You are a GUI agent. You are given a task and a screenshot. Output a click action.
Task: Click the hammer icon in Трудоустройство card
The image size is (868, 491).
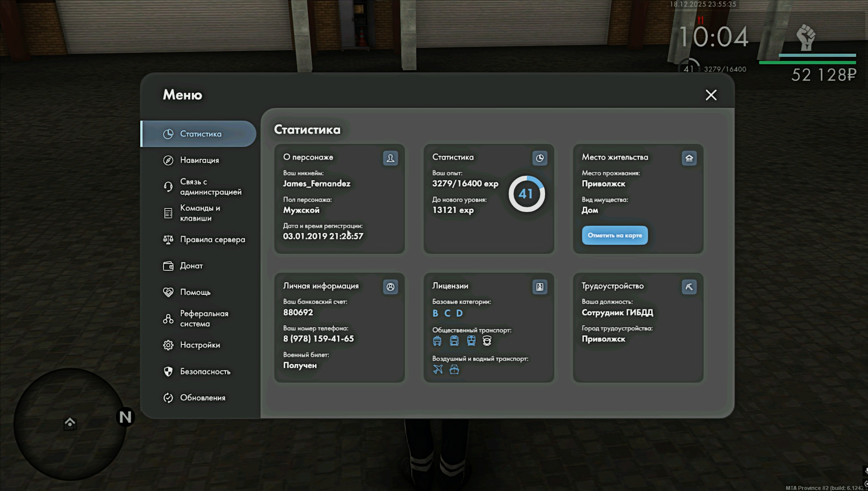pos(689,287)
